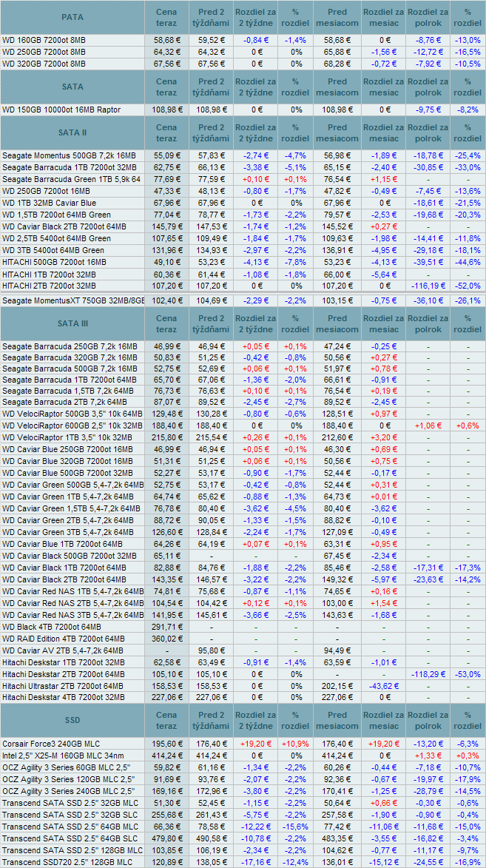Click WD 1TB 32MB Caviar Blue
The height and width of the screenshot is (868, 486).
(x=50, y=203)
